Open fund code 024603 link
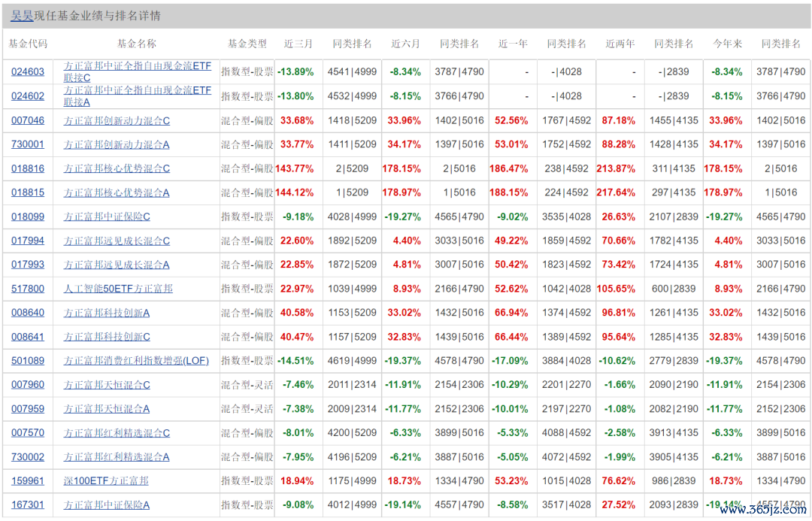812x521 pixels. 28,72
